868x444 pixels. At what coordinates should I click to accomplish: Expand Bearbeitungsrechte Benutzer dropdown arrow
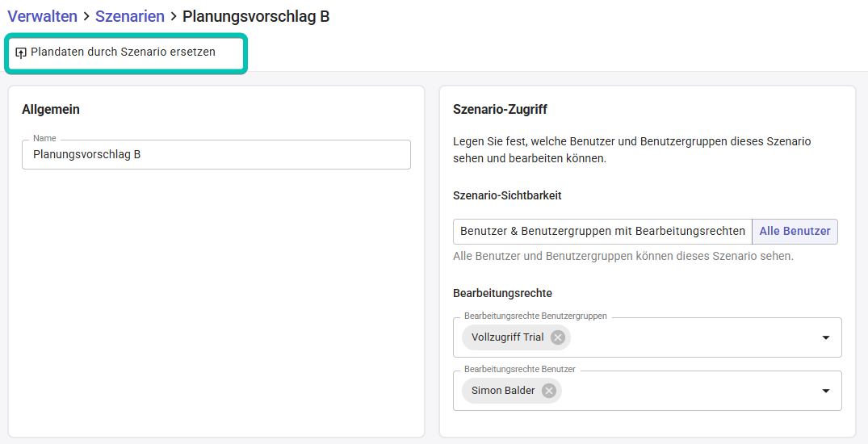coord(825,391)
